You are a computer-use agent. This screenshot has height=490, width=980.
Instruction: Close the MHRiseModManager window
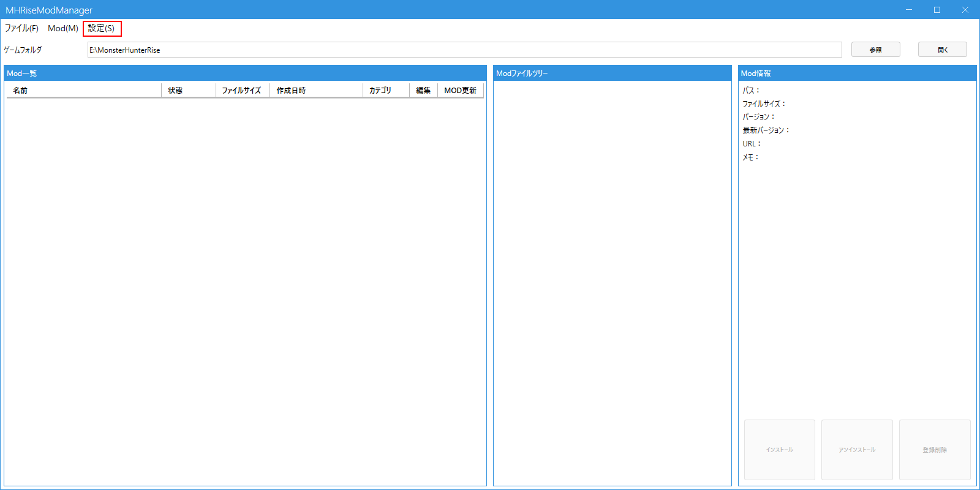coord(965,10)
